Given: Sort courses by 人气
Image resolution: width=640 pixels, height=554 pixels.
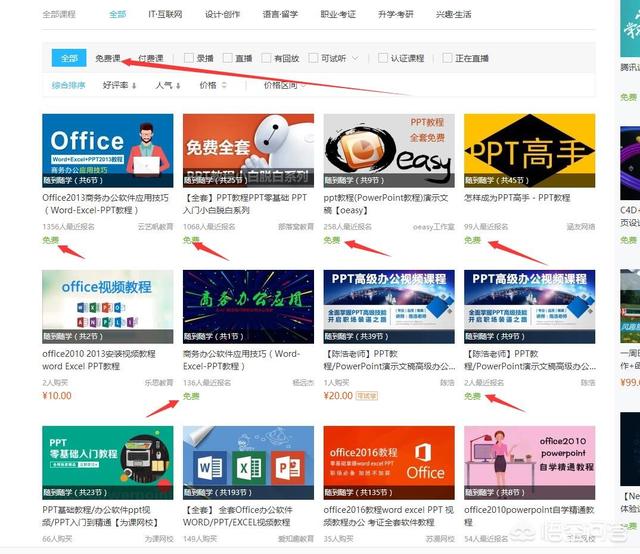Looking at the screenshot, I should point(168,85).
